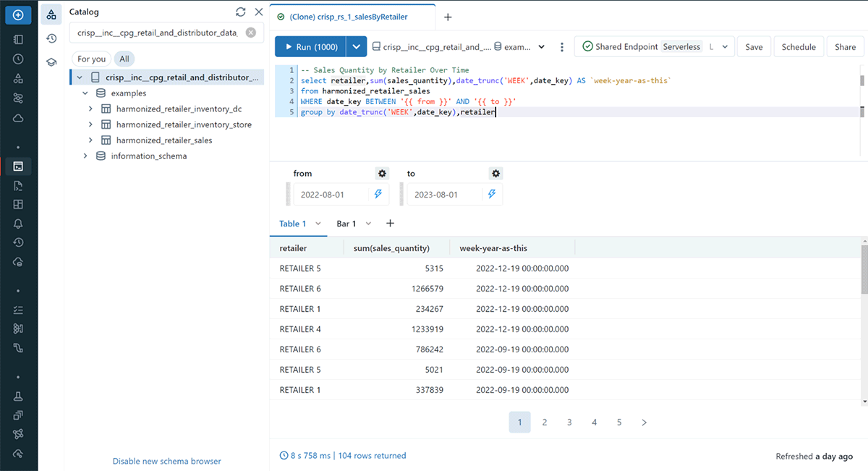
Task: Open the Run button dropdown arrow
Action: [x=356, y=47]
